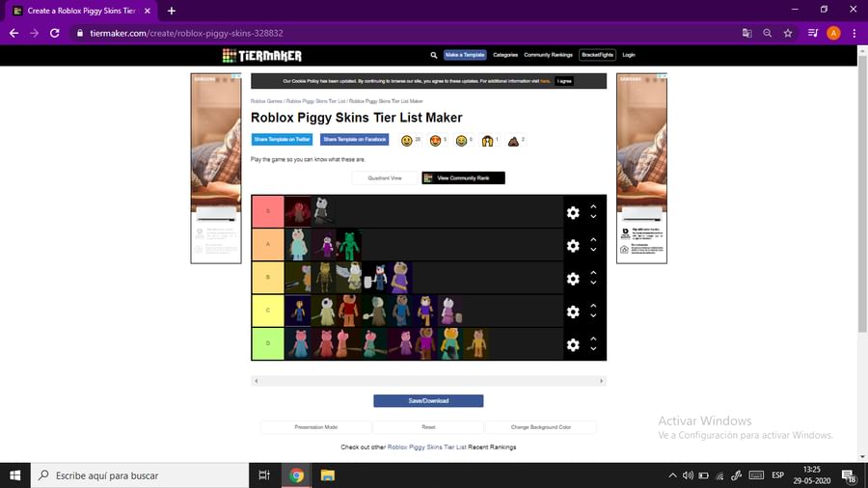This screenshot has height=488, width=868.
Task: Move the D tier row up with its up chevron
Action: tap(593, 339)
